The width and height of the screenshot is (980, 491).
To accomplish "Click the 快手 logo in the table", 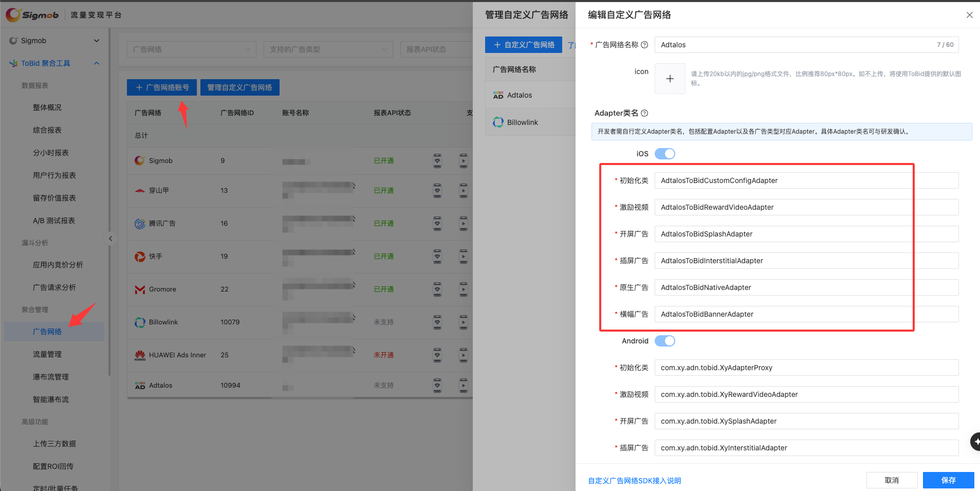I will tap(140, 257).
